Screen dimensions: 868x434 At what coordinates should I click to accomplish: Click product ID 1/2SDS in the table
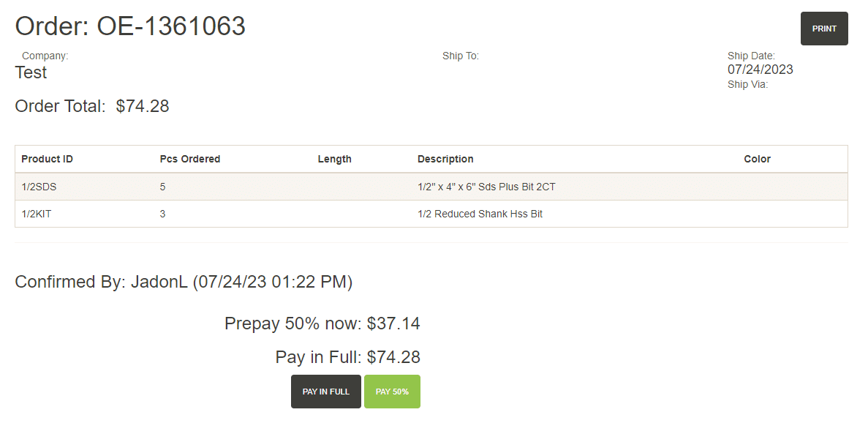point(39,187)
